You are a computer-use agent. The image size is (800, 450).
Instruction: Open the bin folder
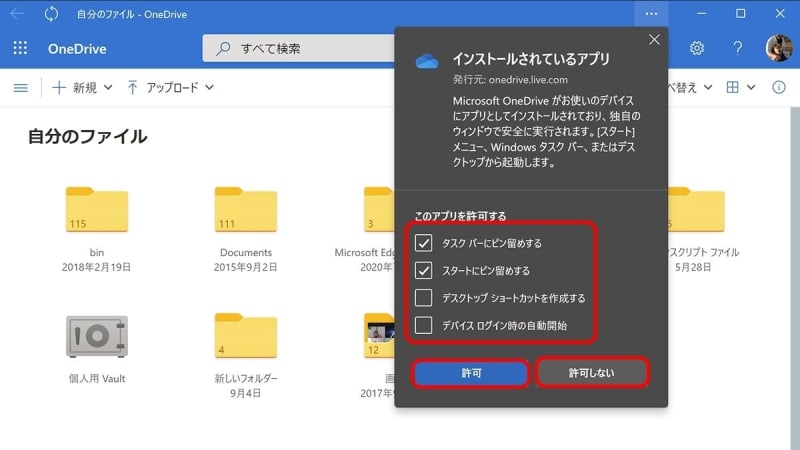pyautogui.click(x=96, y=210)
